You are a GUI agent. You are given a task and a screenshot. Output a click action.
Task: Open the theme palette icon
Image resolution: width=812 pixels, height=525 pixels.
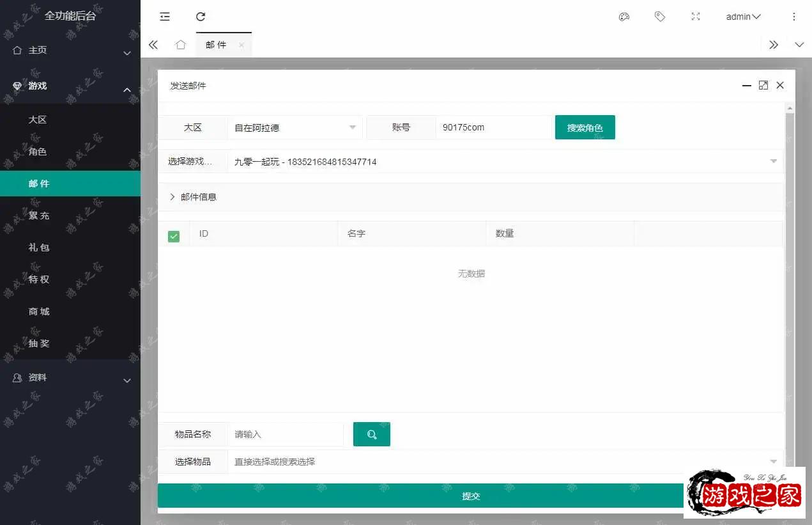tap(624, 17)
